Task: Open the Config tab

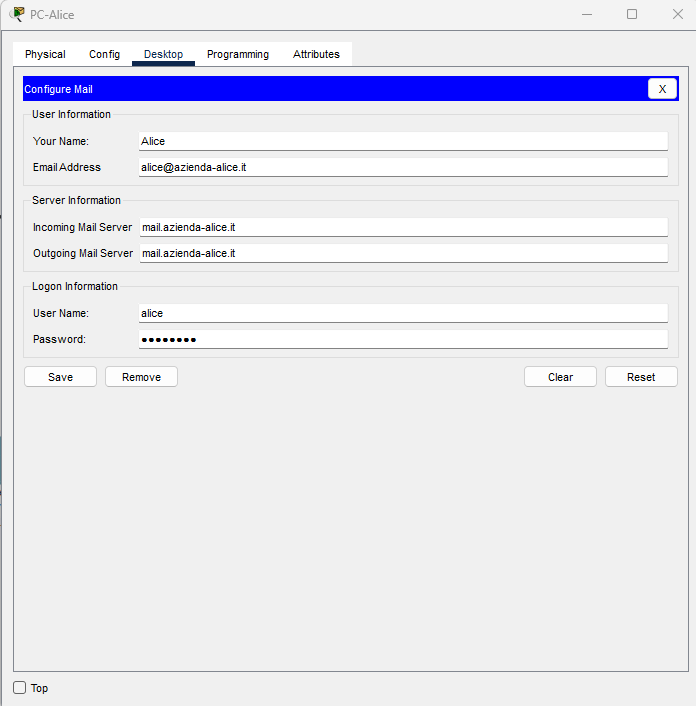Action: tap(104, 54)
